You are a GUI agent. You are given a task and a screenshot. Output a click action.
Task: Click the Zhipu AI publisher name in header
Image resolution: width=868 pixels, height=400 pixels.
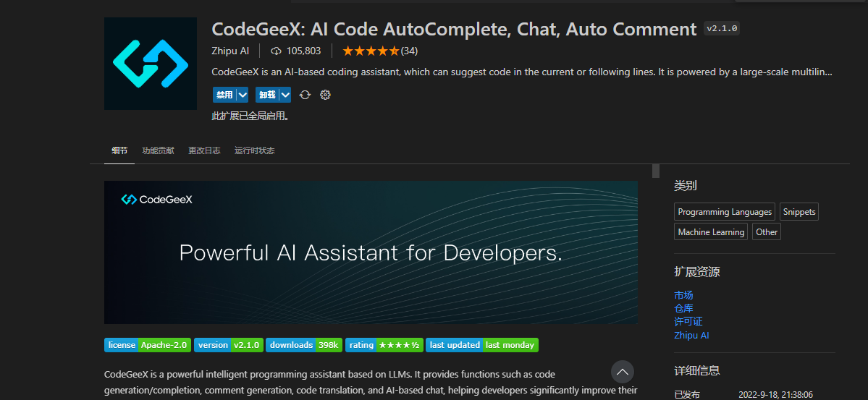coord(230,51)
